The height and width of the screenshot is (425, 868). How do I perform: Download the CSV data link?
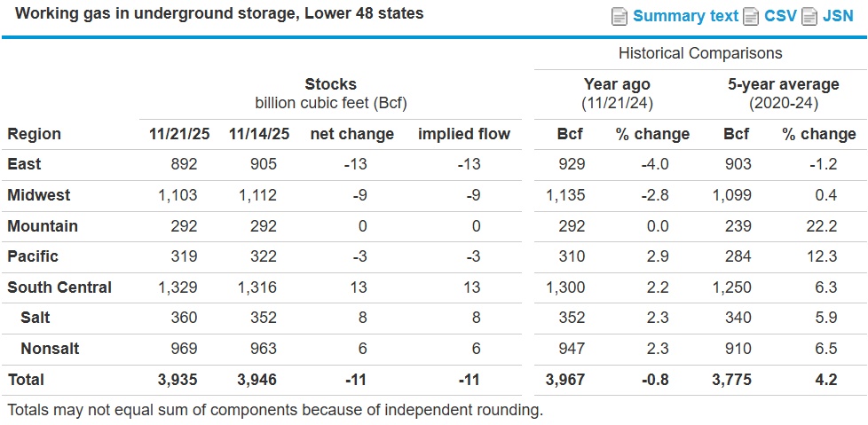click(780, 16)
